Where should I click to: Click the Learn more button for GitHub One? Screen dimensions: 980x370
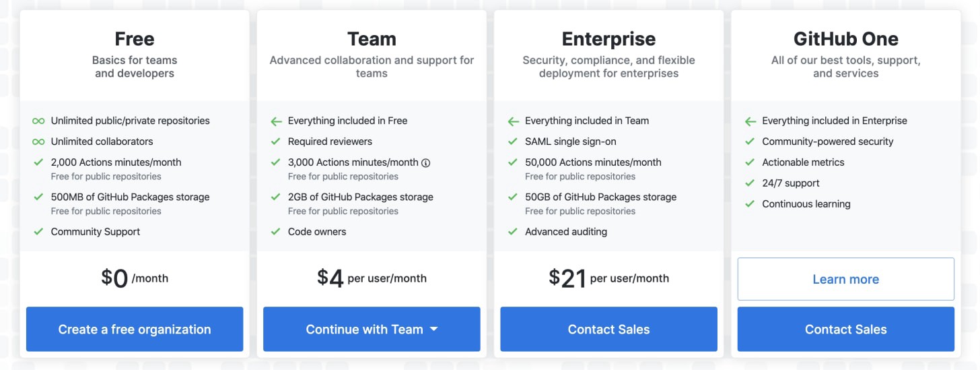(x=845, y=279)
